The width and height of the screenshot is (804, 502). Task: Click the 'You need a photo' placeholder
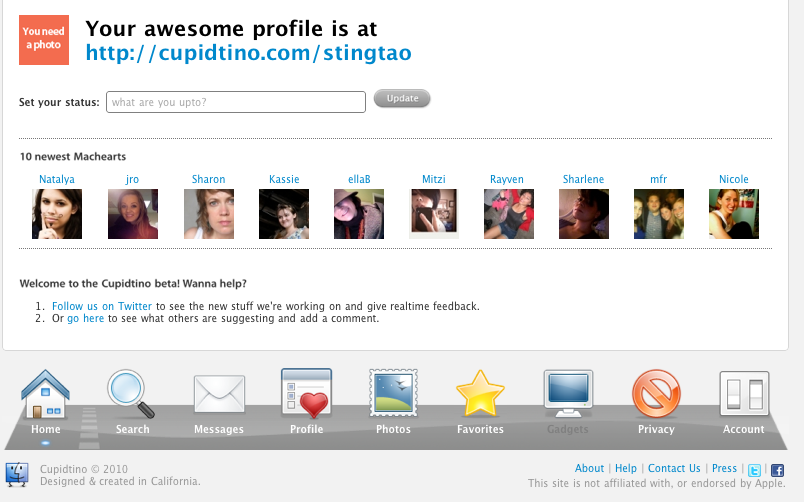click(x=44, y=39)
